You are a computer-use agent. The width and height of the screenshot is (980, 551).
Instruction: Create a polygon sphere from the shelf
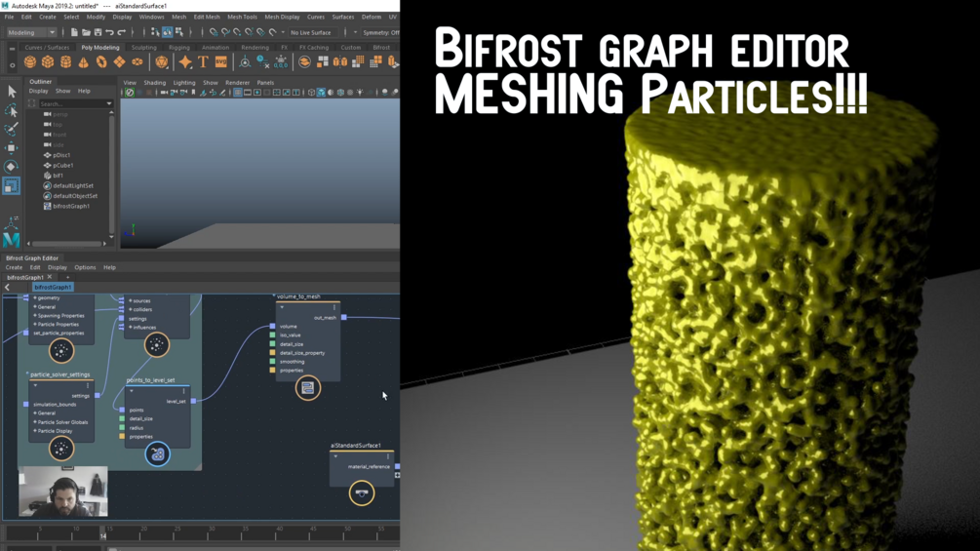30,61
